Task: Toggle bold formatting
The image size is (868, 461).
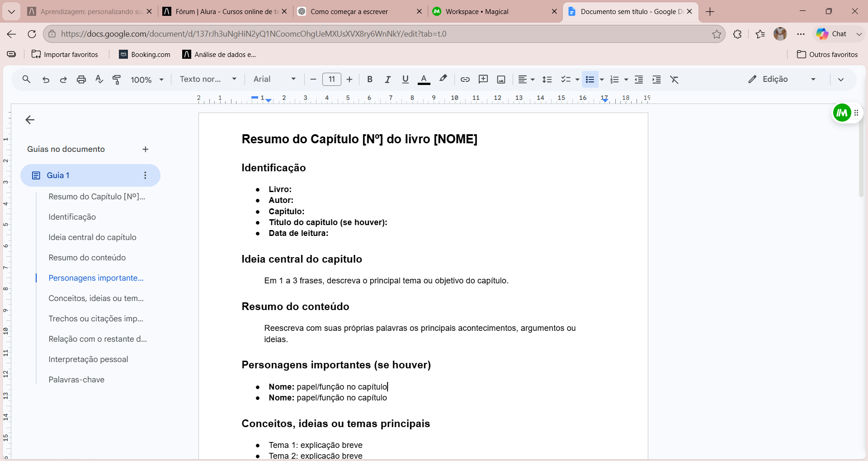Action: click(370, 80)
